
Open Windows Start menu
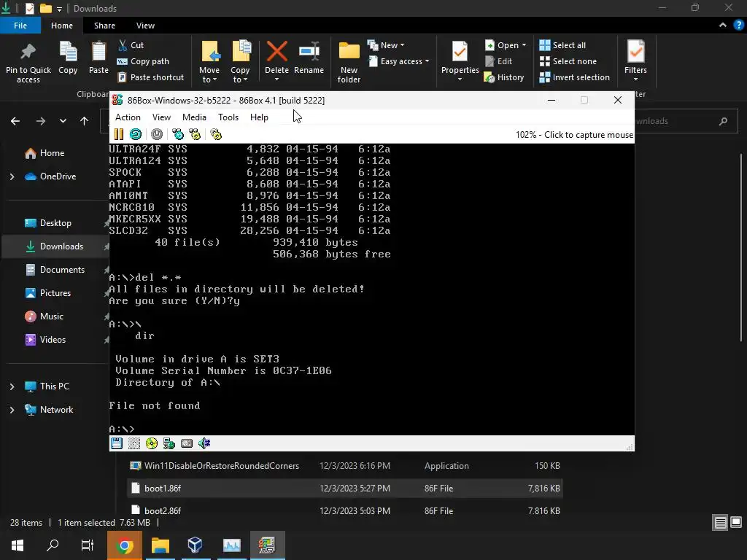point(18,545)
